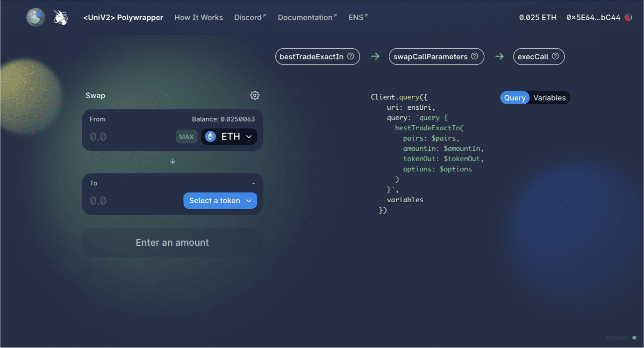This screenshot has width=644, height=348.
Task: Open the Documentation link
Action: (x=308, y=17)
